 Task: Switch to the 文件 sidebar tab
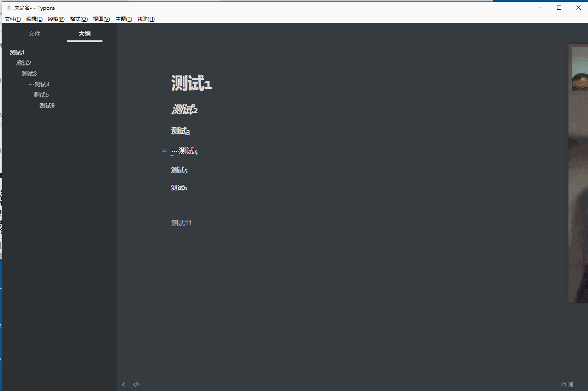(34, 34)
